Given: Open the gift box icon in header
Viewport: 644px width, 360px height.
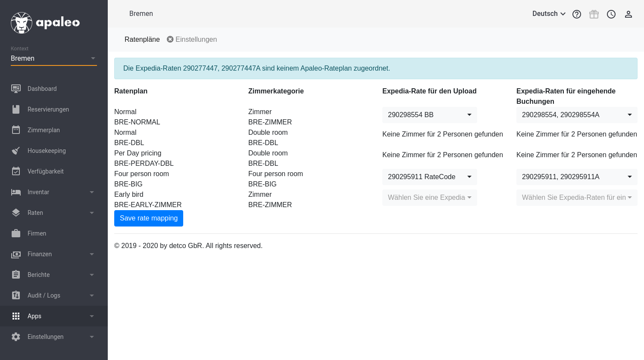Looking at the screenshot, I should click(x=594, y=14).
